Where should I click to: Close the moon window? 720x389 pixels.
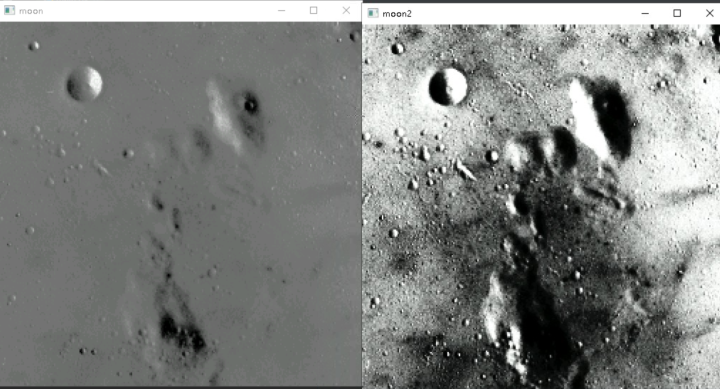click(x=346, y=11)
